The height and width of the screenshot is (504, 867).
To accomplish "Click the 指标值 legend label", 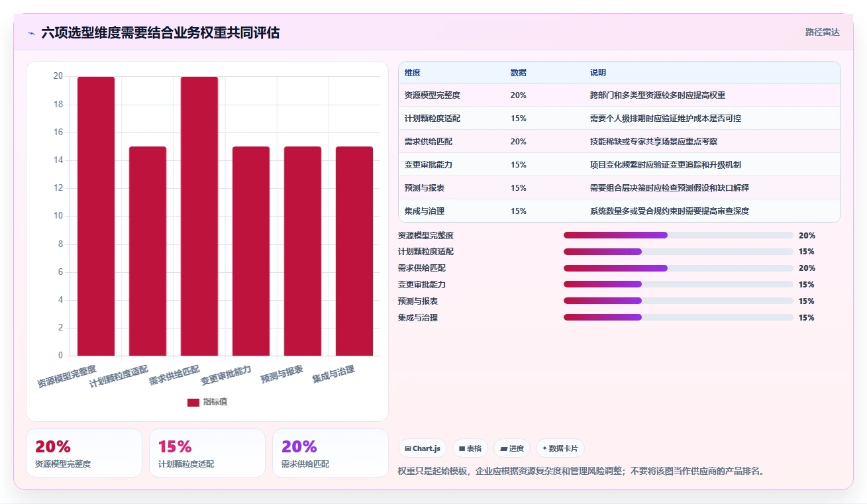I will 215,402.
